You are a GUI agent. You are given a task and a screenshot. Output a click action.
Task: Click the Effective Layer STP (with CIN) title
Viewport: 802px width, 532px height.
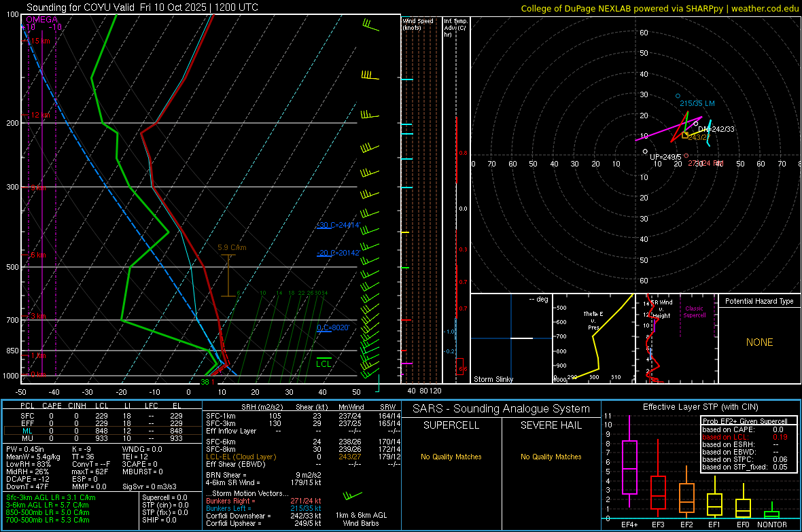pos(700,407)
